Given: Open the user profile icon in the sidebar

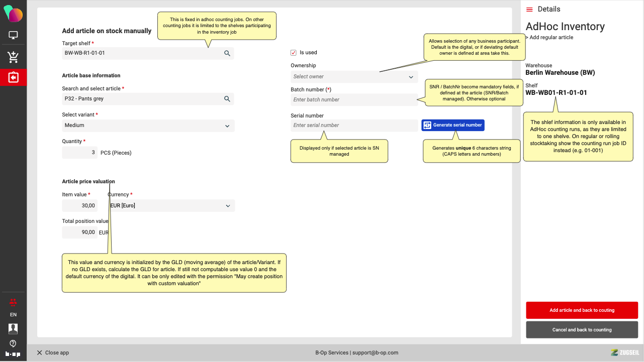Looking at the screenshot, I should (13, 329).
